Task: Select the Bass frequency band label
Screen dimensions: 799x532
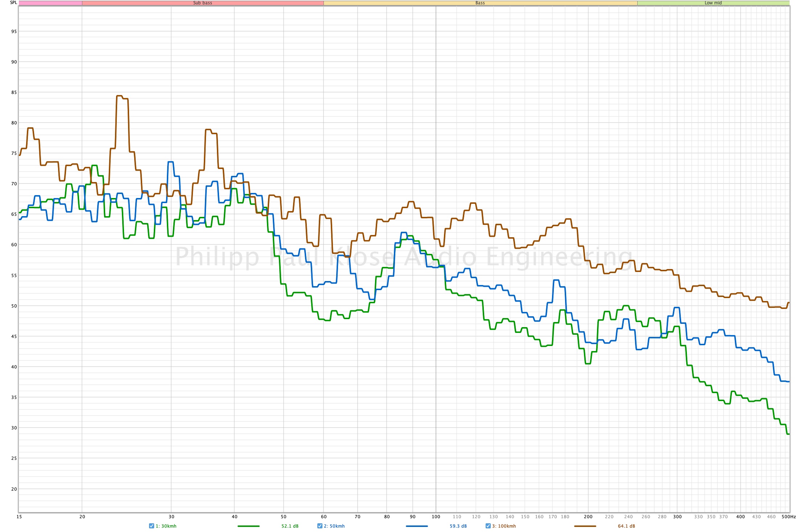Action: coord(480,3)
